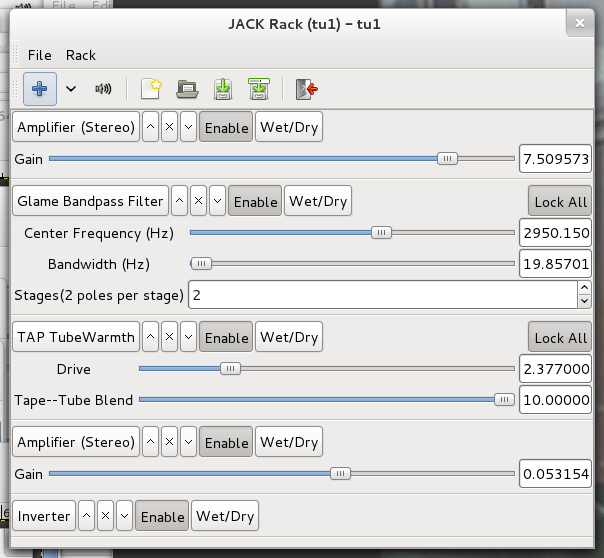Click the Gain value field showing 0.053154
Image resolution: width=604 pixels, height=558 pixels.
coord(555,473)
